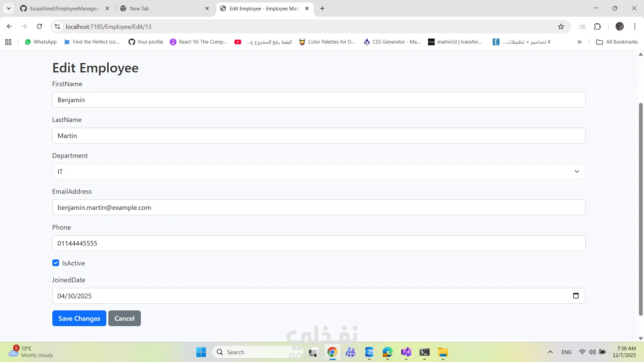Open Chrome's three-dot menu

(x=635, y=26)
